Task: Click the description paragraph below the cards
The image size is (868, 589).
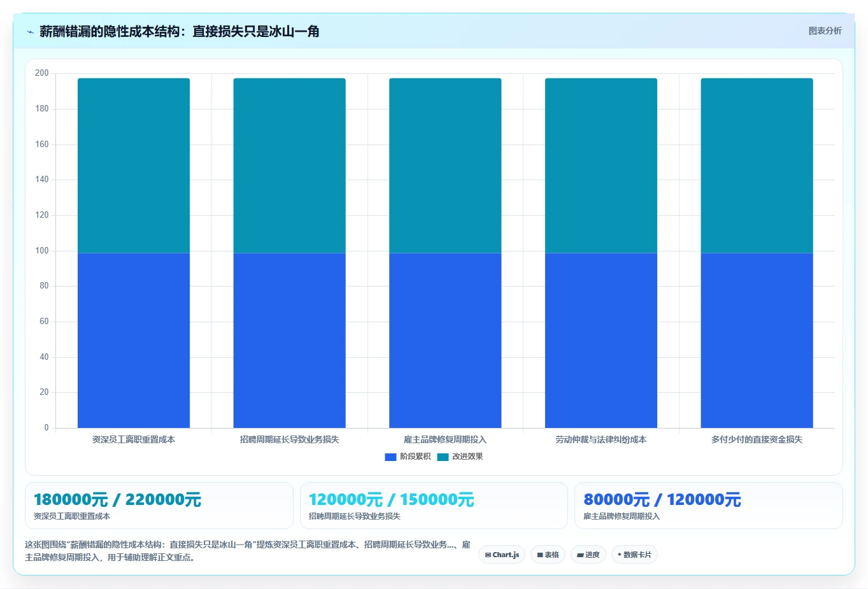Action: (248, 551)
